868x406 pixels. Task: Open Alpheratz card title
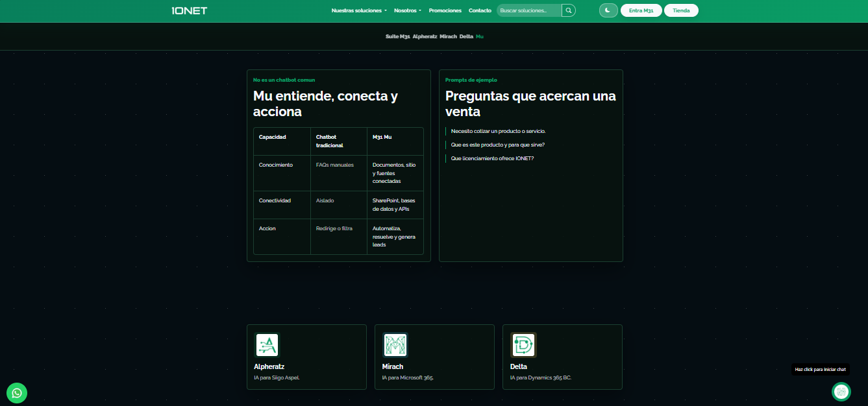click(269, 366)
